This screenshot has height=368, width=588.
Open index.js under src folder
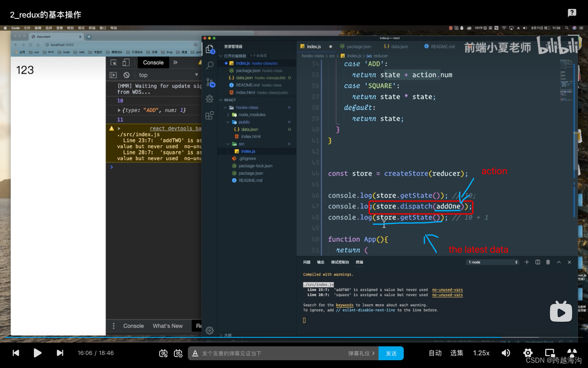point(248,151)
